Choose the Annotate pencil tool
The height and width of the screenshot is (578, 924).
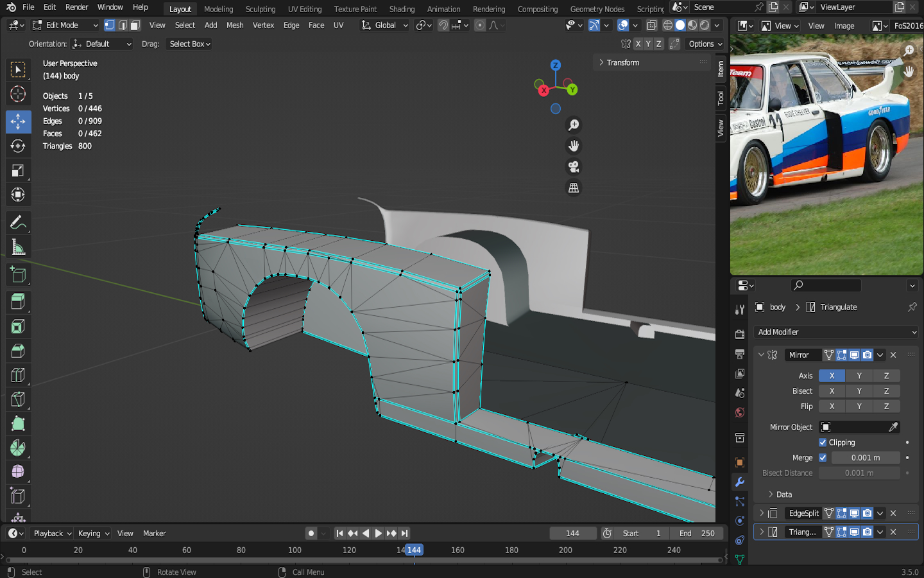click(x=18, y=222)
